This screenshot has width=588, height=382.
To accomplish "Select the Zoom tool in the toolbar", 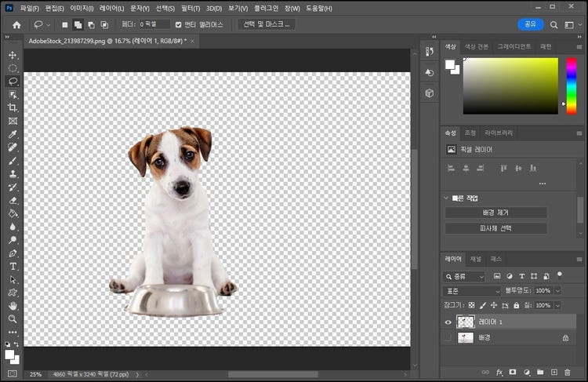I will [13, 319].
